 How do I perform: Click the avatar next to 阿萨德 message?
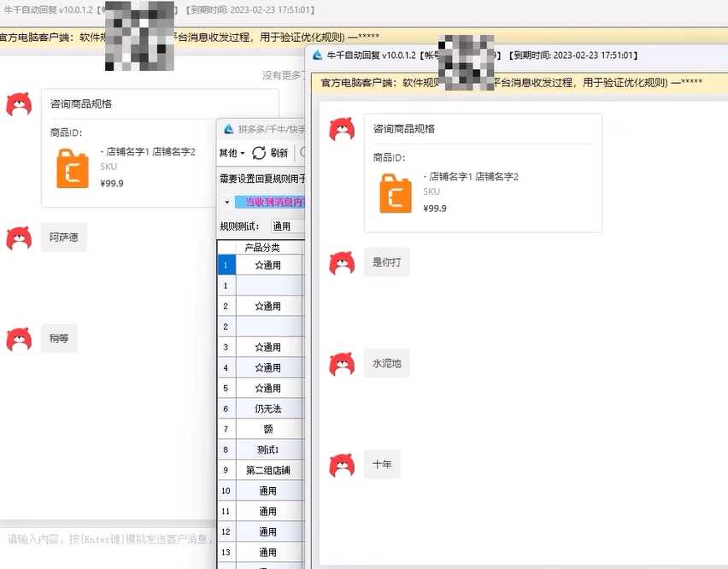click(19, 238)
